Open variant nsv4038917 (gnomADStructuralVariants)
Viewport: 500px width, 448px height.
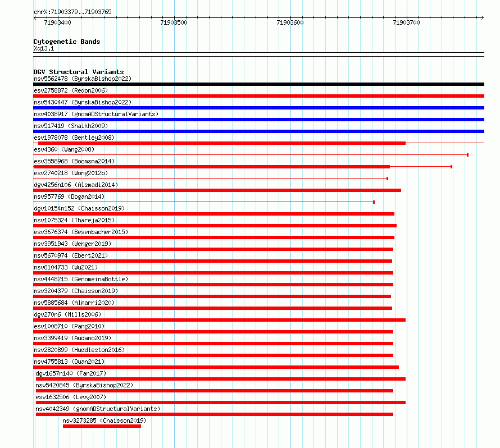coord(96,114)
